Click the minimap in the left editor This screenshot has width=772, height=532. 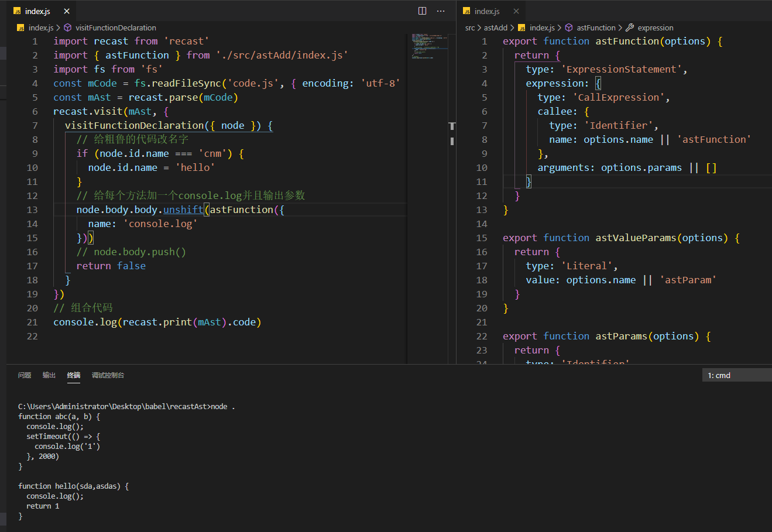click(430, 46)
